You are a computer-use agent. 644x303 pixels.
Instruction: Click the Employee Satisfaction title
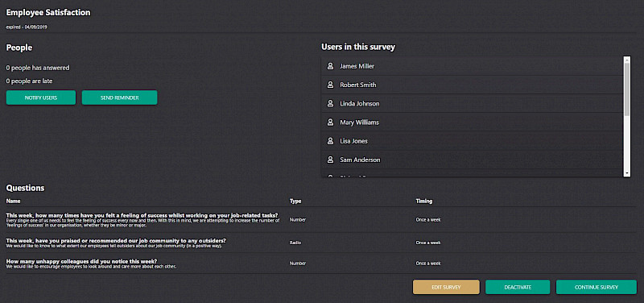[48, 12]
